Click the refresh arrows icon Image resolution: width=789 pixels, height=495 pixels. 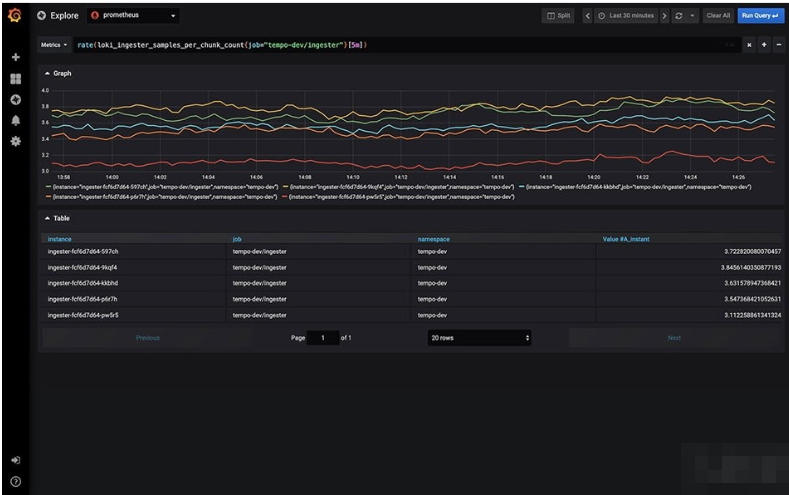(679, 16)
